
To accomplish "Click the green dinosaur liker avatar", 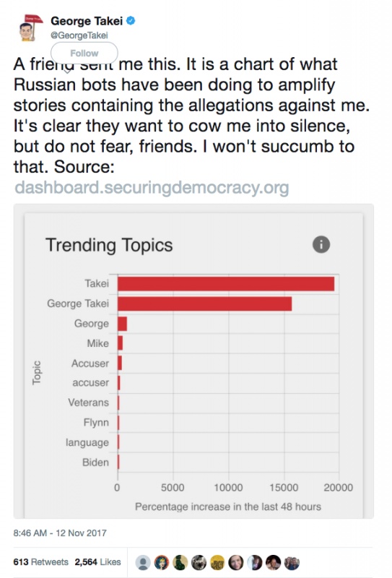I will coord(180,563).
